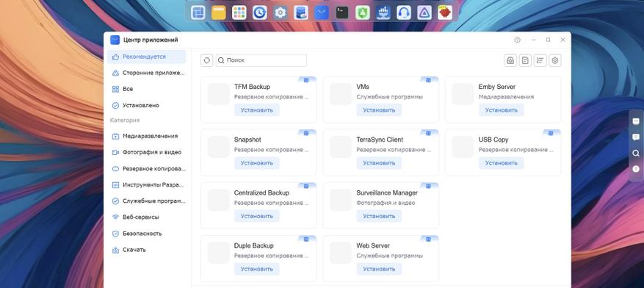Select the Рекомендуется section

click(147, 57)
